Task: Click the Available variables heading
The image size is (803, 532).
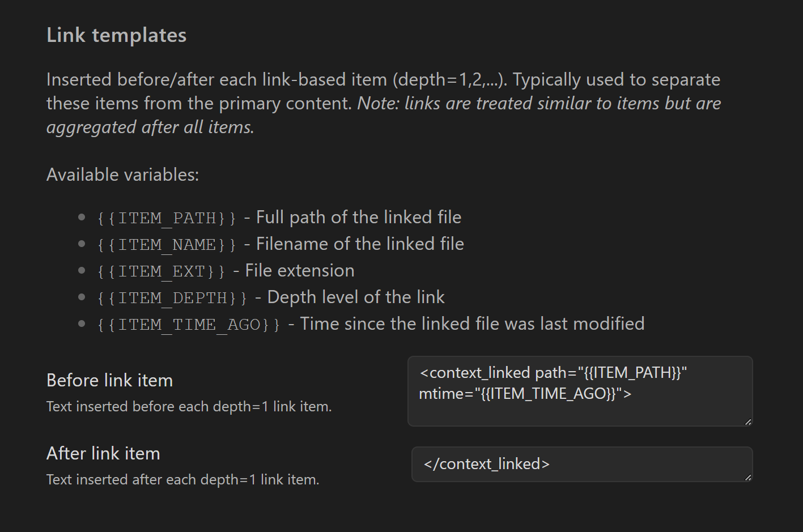Action: point(122,175)
